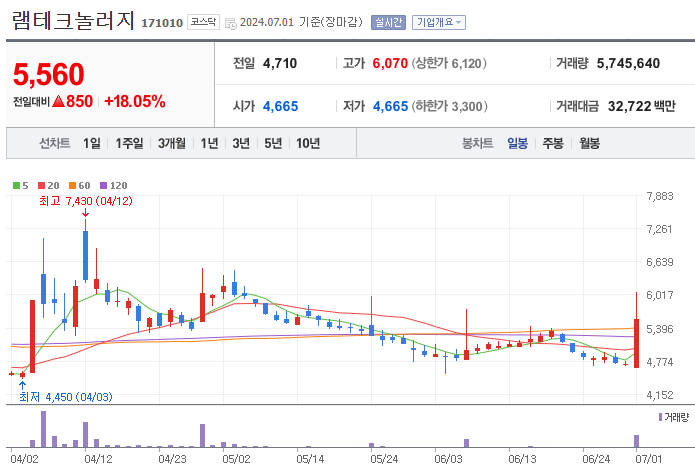Click the 거래량 value 5,745,640
Viewport: 695px width, 471px height.
point(628,63)
